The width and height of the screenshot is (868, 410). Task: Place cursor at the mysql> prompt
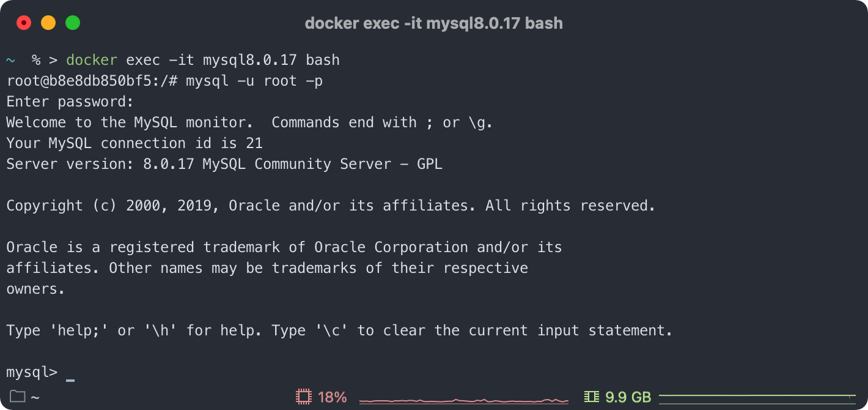pos(70,372)
